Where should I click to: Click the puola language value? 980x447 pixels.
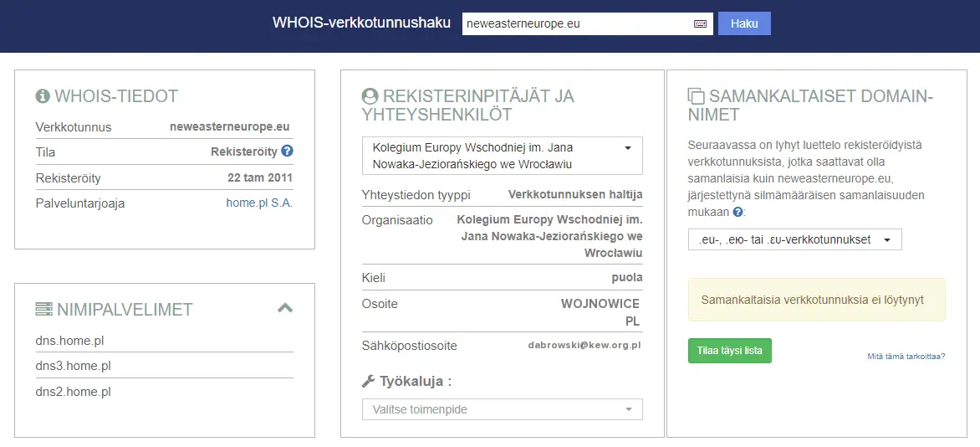[627, 277]
